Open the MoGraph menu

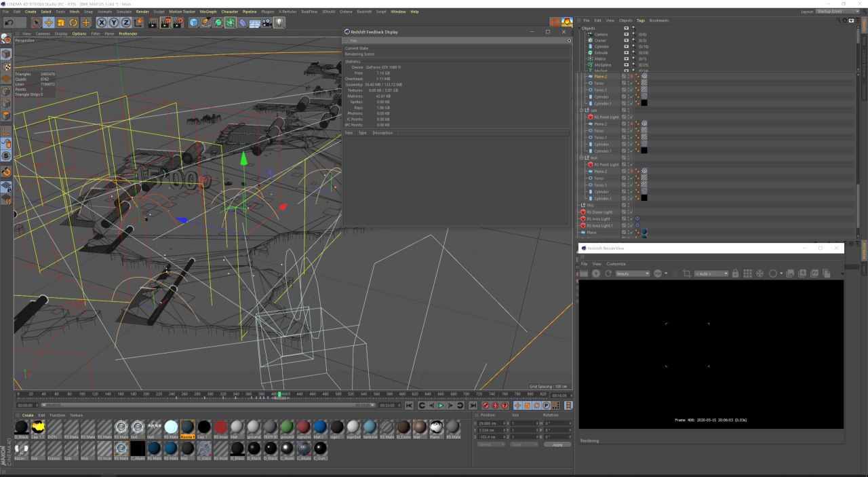coord(208,12)
